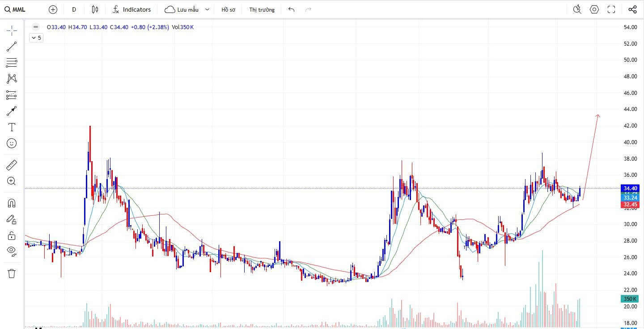The height and width of the screenshot is (329, 644).
Task: Toggle stay in drawing mode
Action: pyautogui.click(x=12, y=219)
